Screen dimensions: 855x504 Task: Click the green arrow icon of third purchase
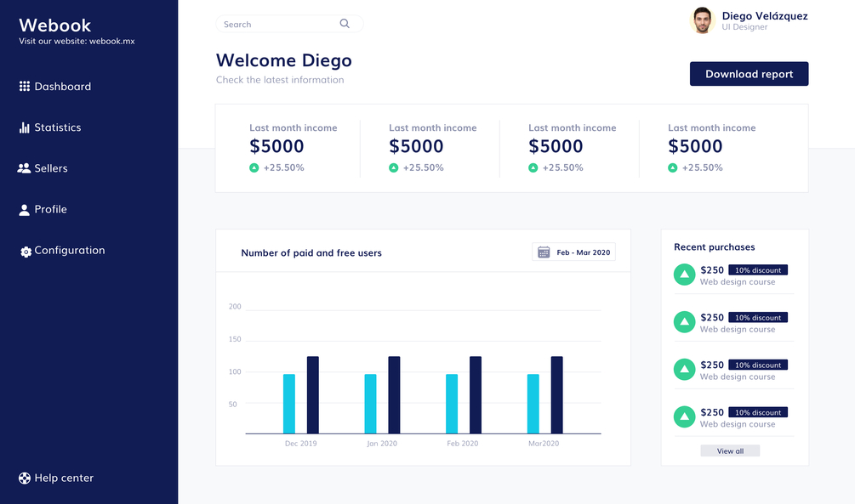[684, 370]
